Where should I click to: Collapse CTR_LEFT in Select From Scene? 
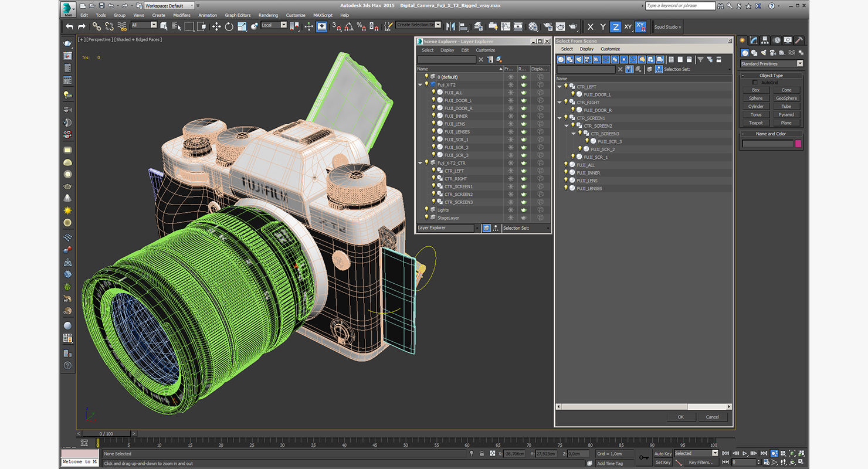tap(560, 87)
